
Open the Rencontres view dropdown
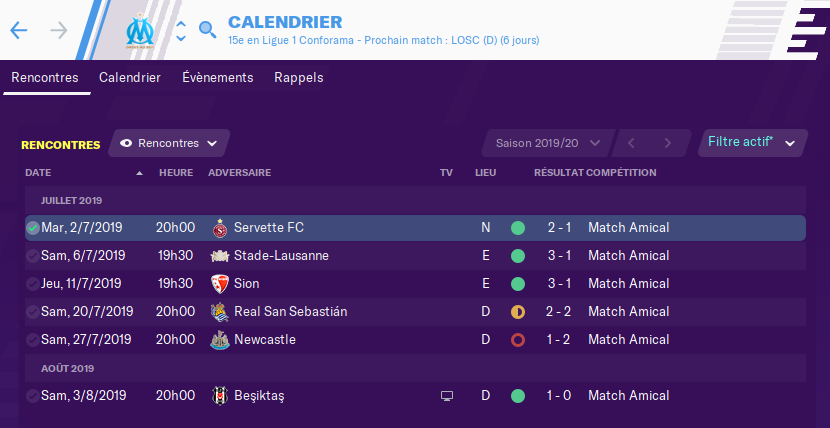point(169,143)
